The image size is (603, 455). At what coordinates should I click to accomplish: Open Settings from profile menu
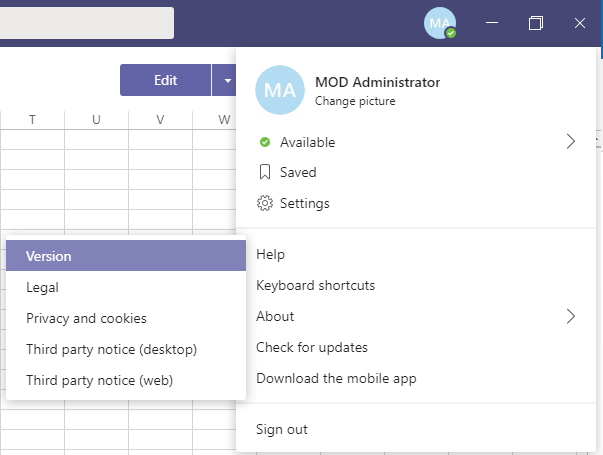coord(416,203)
